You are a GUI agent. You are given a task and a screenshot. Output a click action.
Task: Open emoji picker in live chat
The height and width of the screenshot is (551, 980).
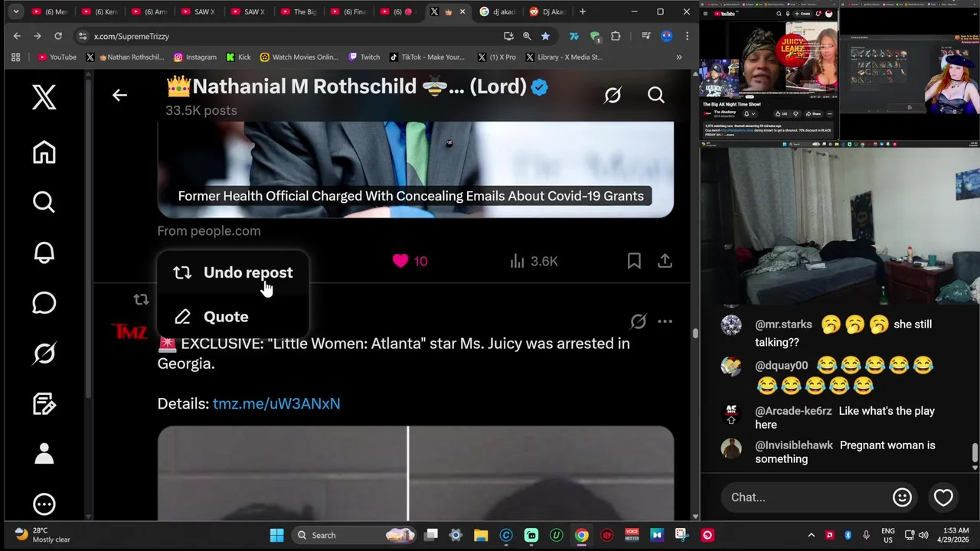click(x=902, y=497)
